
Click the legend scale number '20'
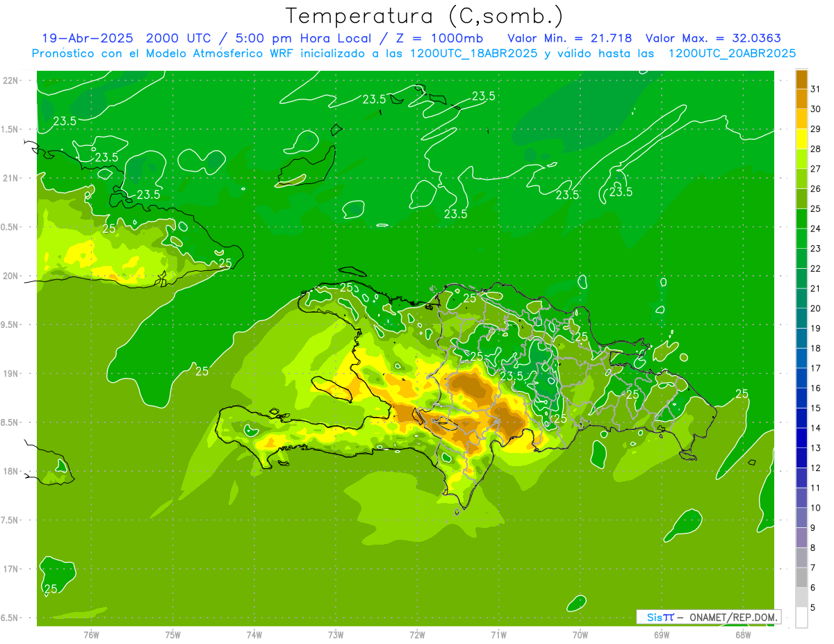[816, 308]
